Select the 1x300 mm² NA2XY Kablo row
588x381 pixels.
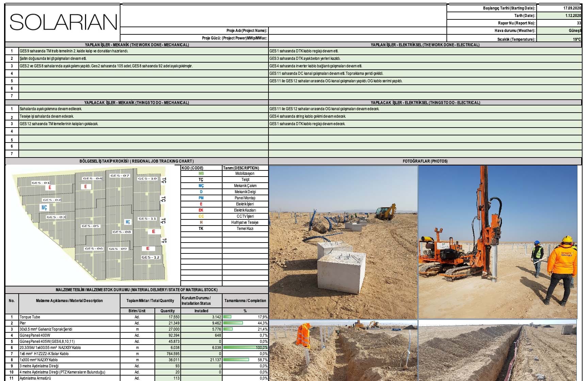137,360
